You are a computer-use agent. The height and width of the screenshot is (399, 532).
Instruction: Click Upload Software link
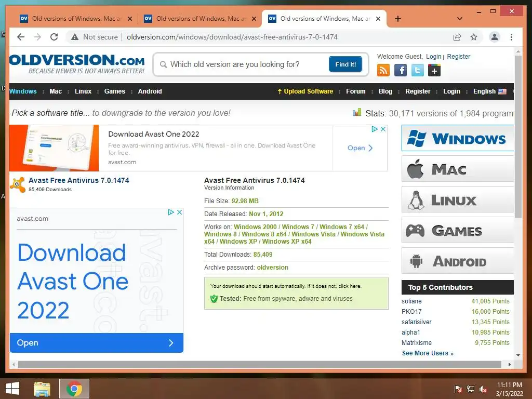pos(305,91)
